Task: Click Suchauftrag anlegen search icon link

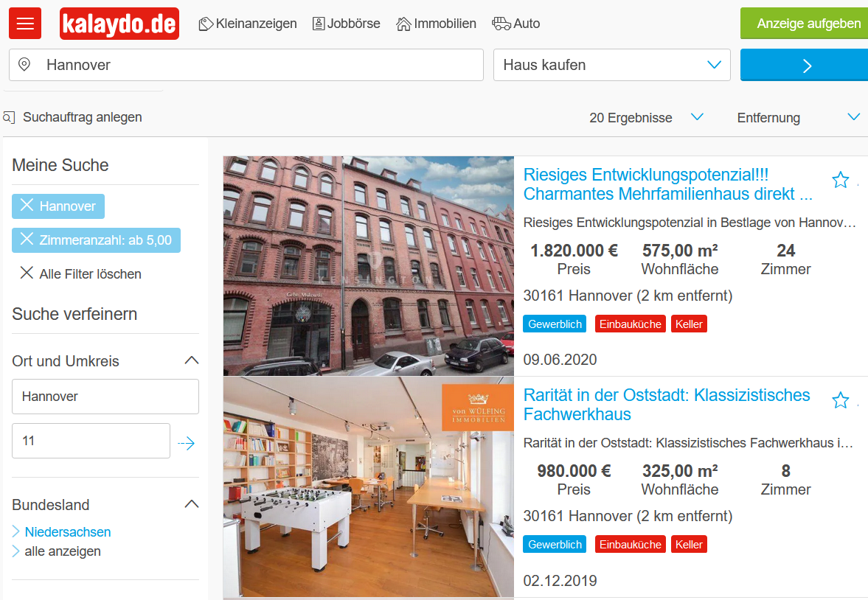Action: coord(74,117)
